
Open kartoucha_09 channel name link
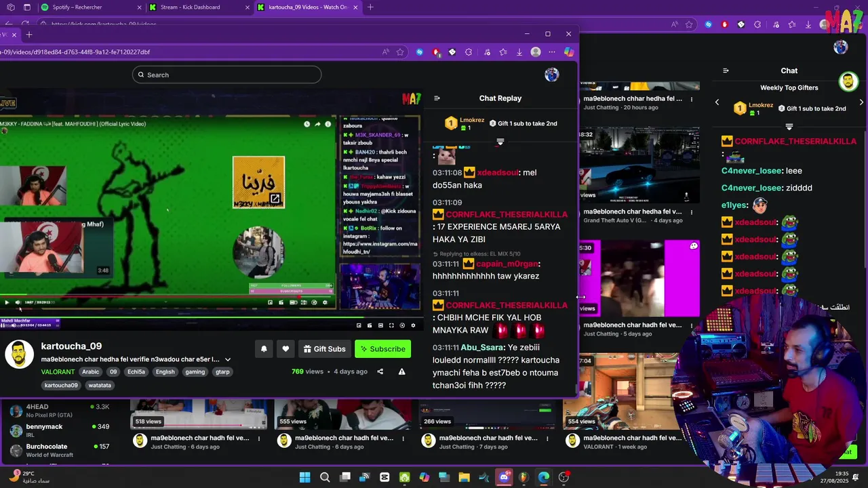tap(71, 346)
